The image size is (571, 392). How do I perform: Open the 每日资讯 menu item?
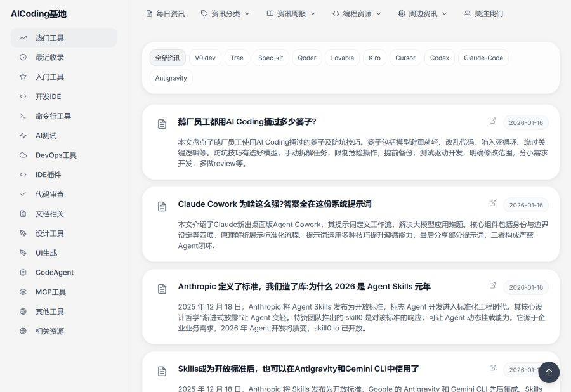165,13
